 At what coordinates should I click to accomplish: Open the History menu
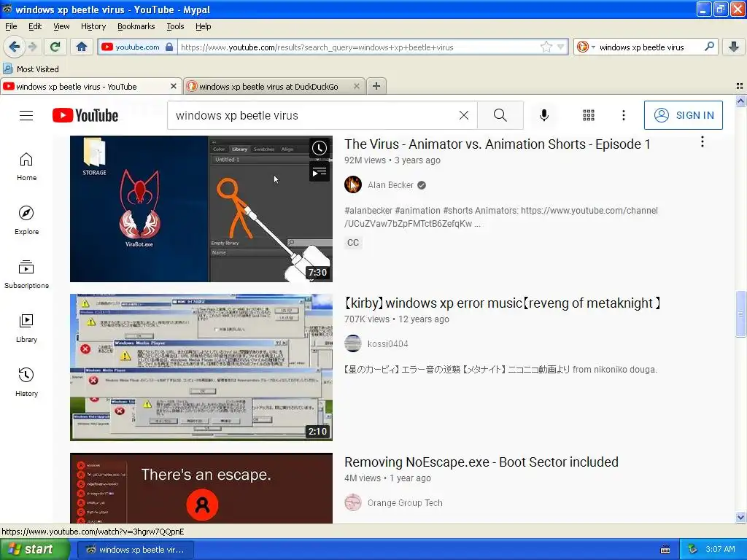pyautogui.click(x=93, y=26)
